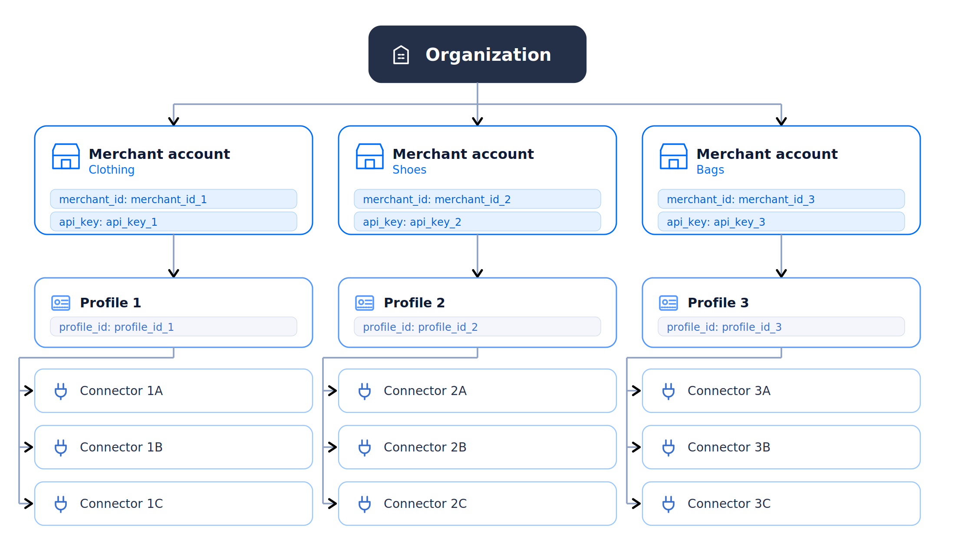Click the profile_id_3 field
Viewport: 955px width, 560px height.
(x=781, y=326)
